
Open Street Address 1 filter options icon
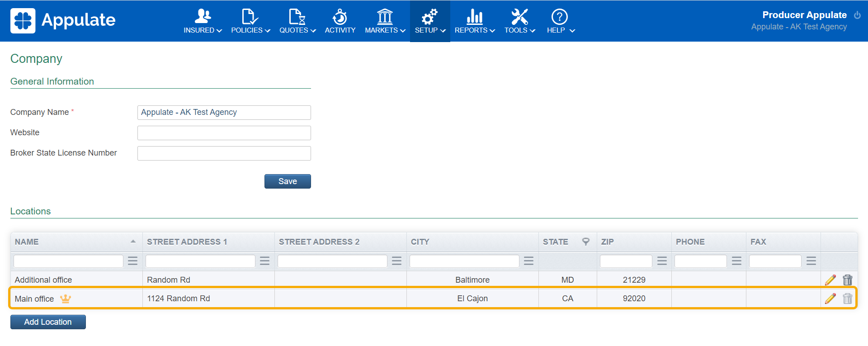(264, 261)
